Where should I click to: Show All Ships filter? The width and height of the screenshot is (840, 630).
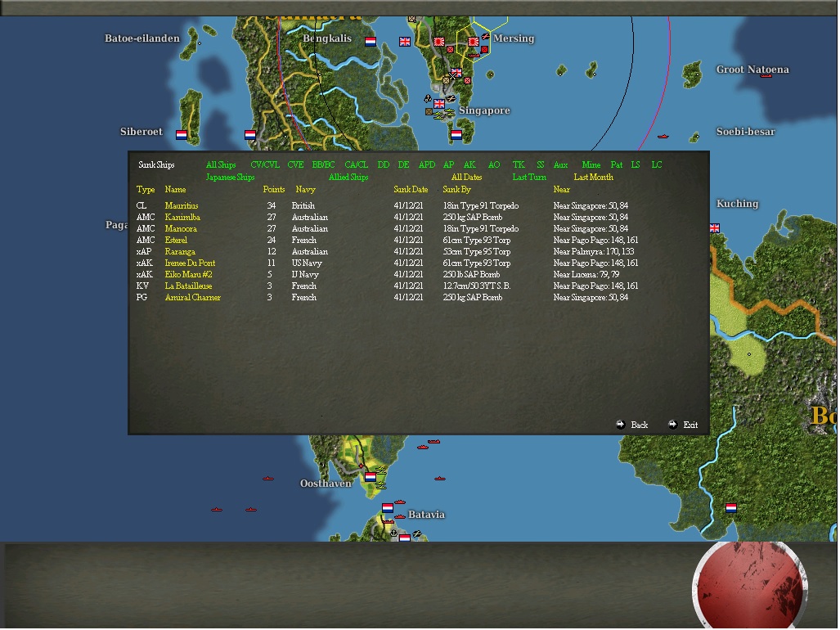[x=222, y=165]
